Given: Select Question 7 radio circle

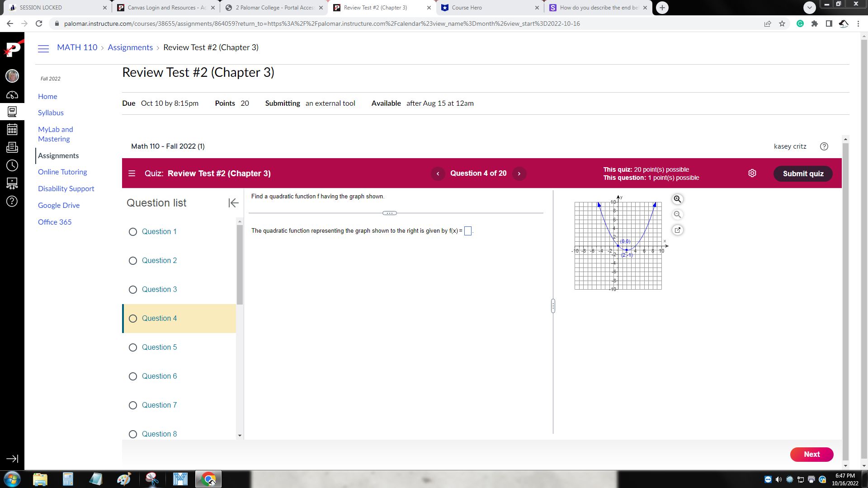Looking at the screenshot, I should pos(133,405).
